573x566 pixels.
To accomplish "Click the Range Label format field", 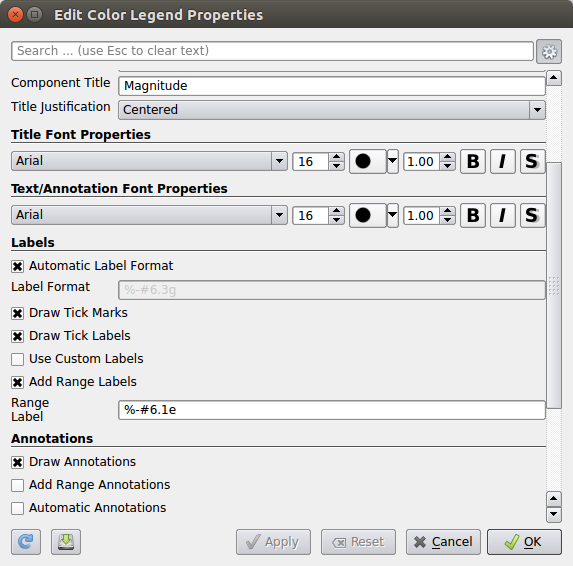I will tap(332, 410).
